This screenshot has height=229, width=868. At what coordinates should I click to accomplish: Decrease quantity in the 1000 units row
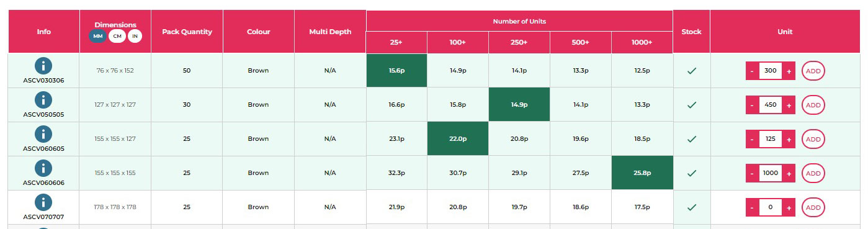(x=752, y=173)
